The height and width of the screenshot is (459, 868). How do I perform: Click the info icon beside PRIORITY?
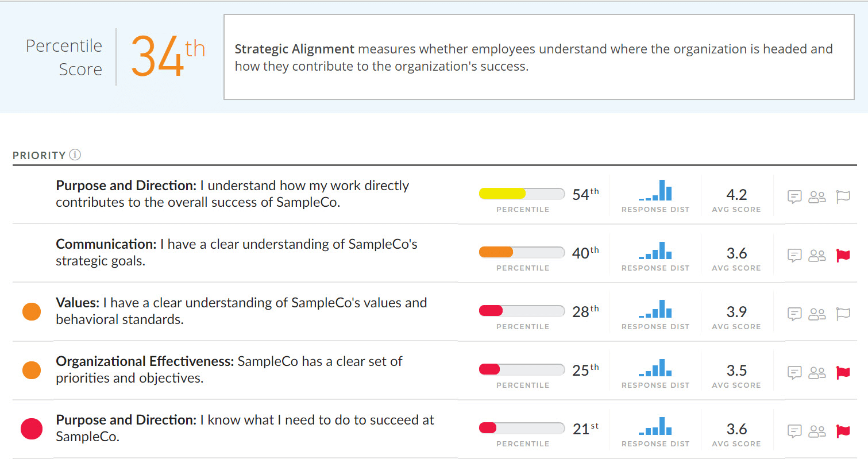tap(75, 155)
